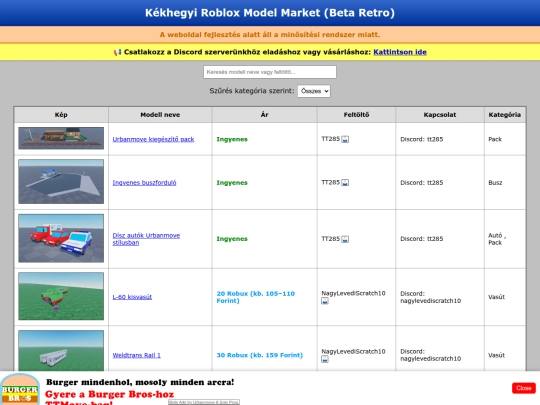Screen dimensions: 540x405
Task: Click Discord: tt285 in Urbanmove kiegészítő pack row
Action: coord(422,139)
